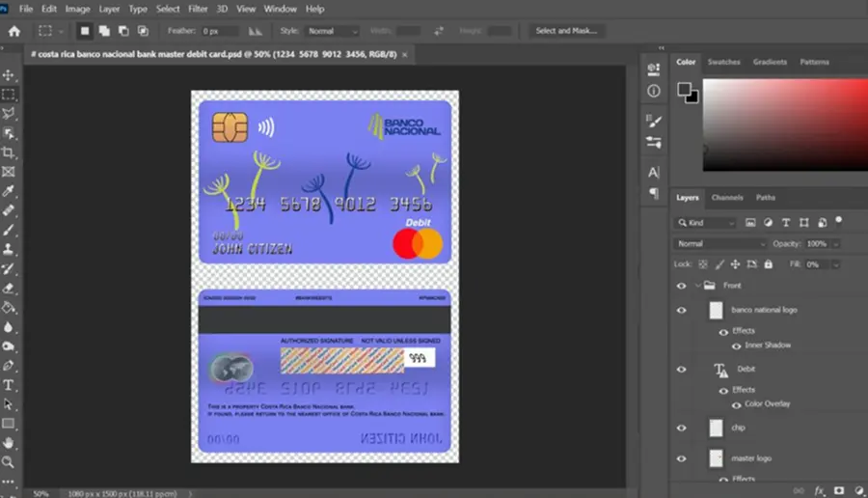Select the Crop tool
Image resolution: width=868 pixels, height=498 pixels.
point(9,152)
